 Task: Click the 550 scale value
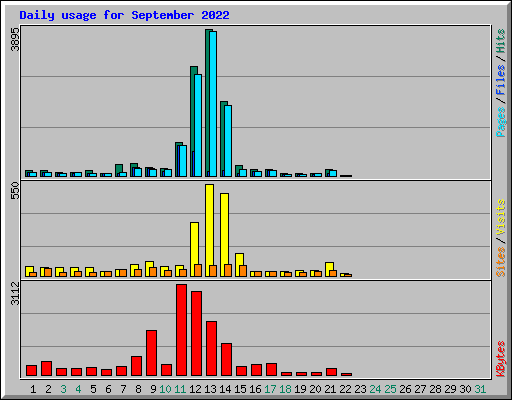coord(15,190)
